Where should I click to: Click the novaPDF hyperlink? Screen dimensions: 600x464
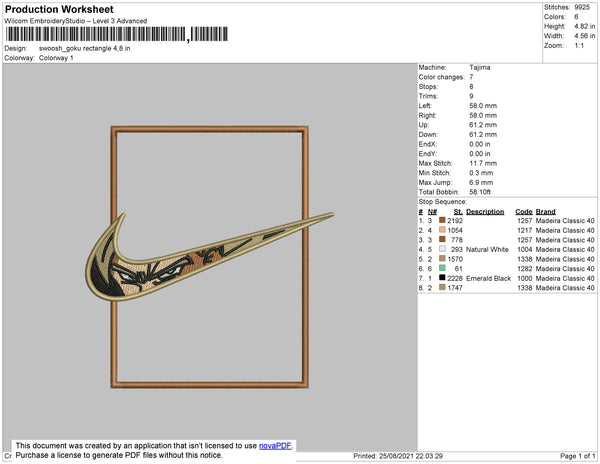(275, 446)
